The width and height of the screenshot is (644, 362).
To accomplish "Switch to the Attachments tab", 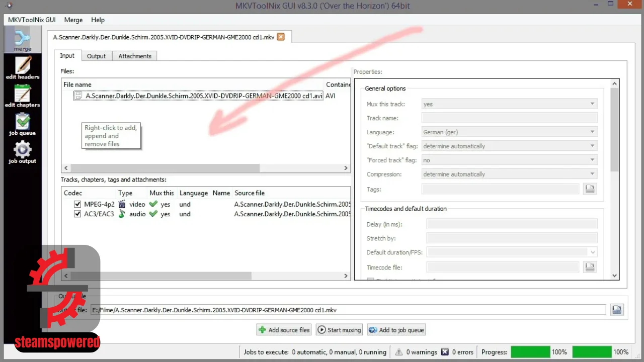I will [135, 56].
